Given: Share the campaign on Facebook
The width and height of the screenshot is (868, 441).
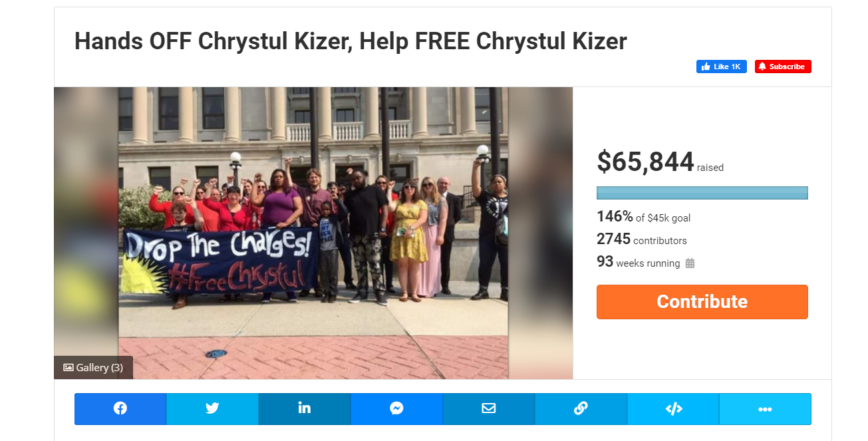Looking at the screenshot, I should click(120, 408).
